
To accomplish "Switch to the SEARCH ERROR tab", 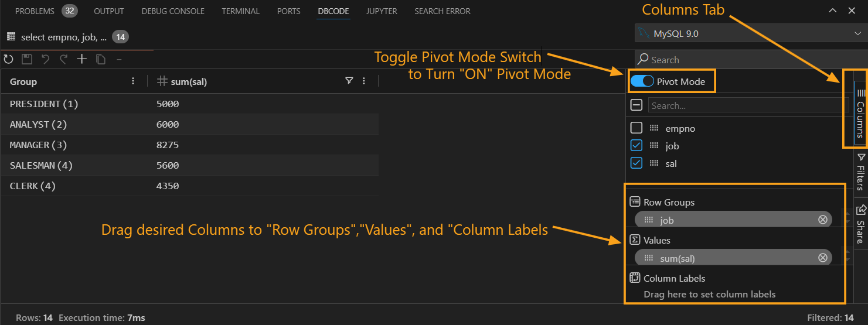I will coord(442,11).
